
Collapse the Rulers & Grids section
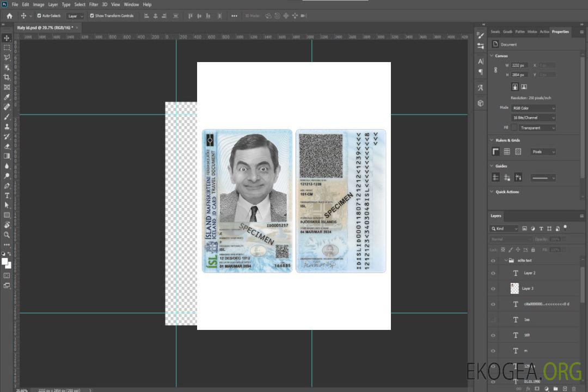coord(492,140)
